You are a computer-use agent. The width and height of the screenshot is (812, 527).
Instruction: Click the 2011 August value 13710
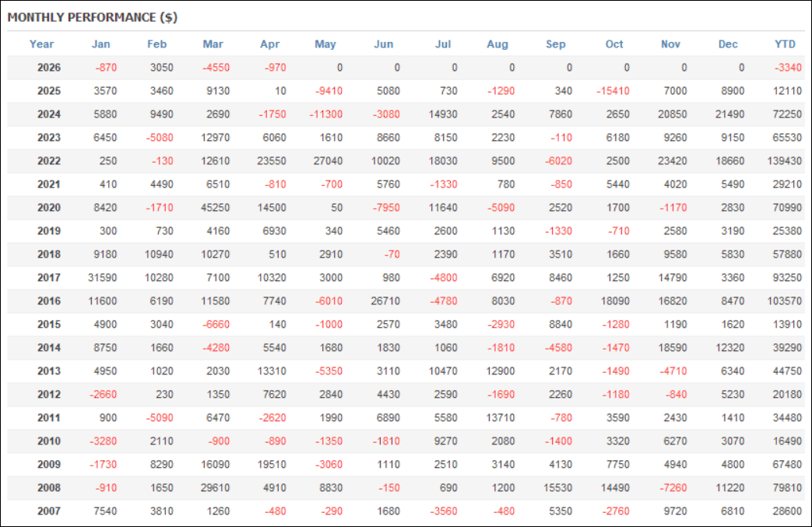pyautogui.click(x=501, y=418)
